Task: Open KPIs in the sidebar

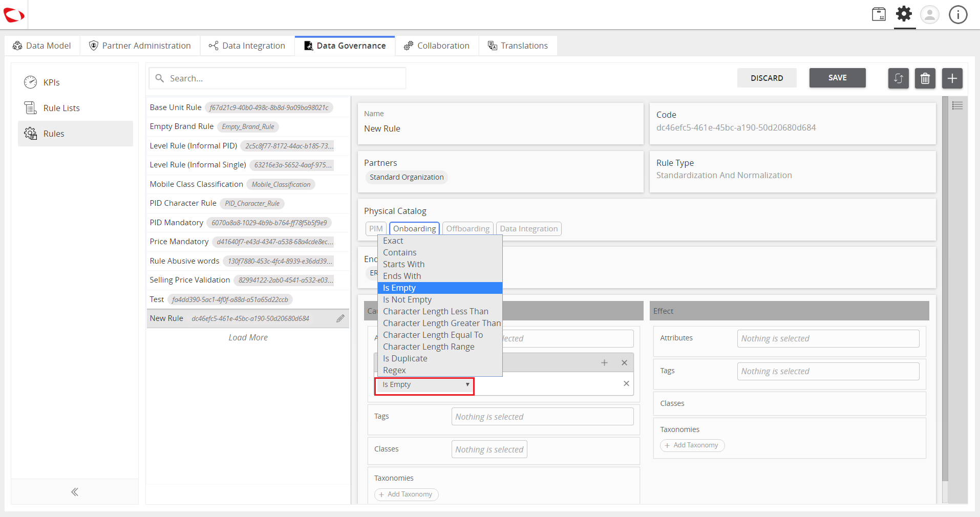Action: (75, 82)
